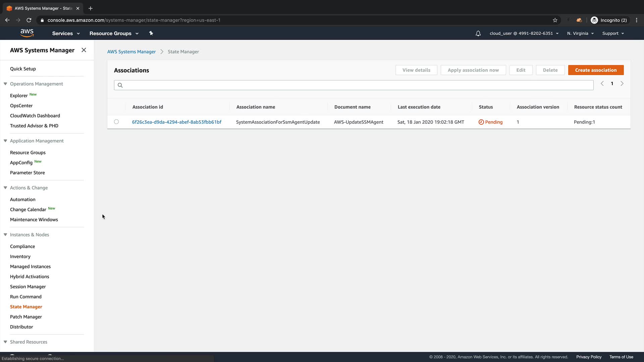Viewport: 644px width, 362px height.
Task: Click Create association button
Action: (596, 70)
